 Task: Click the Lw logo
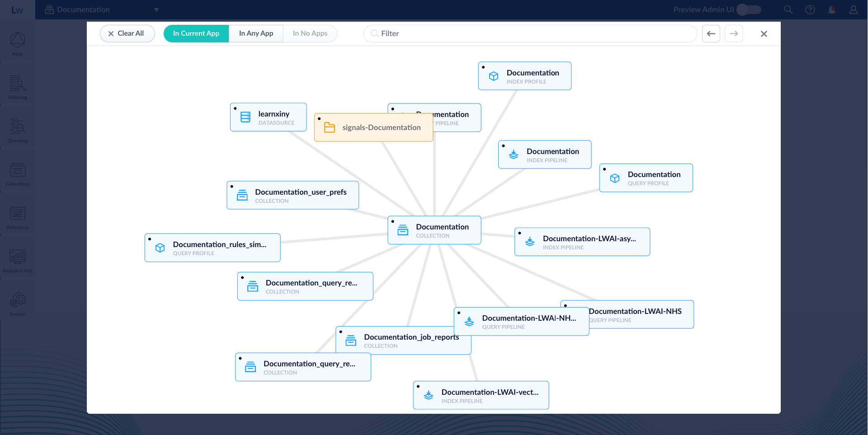(17, 10)
